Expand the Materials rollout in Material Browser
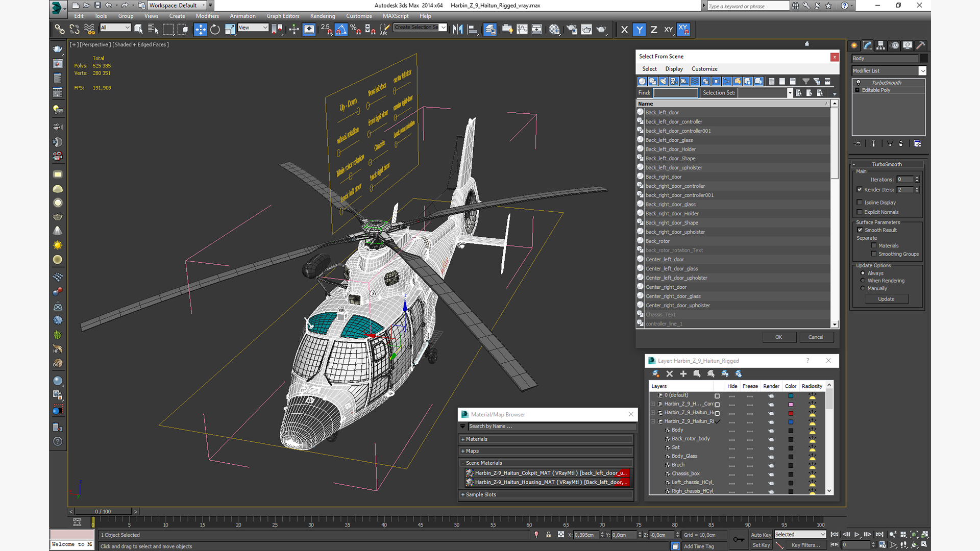 (x=546, y=439)
